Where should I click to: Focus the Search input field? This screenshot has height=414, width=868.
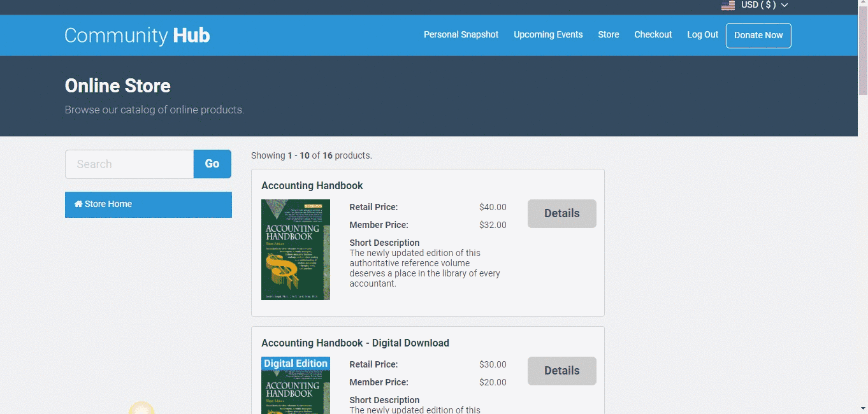(x=129, y=164)
